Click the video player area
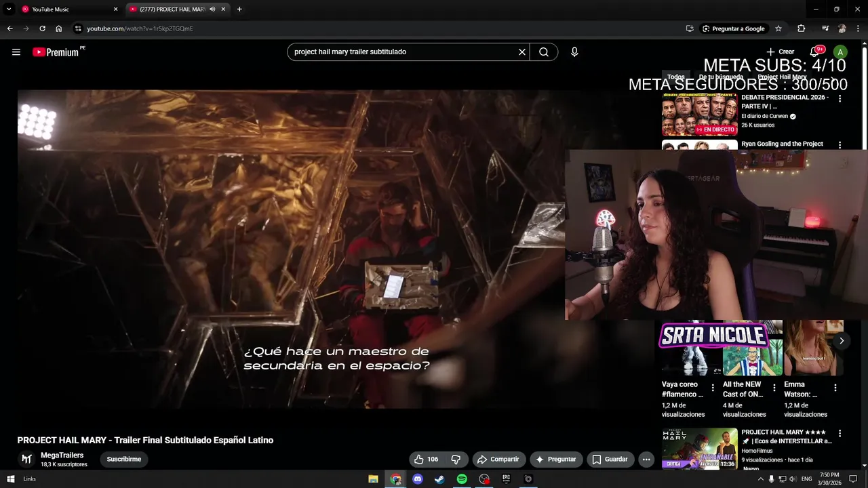Image resolution: width=868 pixels, height=488 pixels. tap(292, 249)
